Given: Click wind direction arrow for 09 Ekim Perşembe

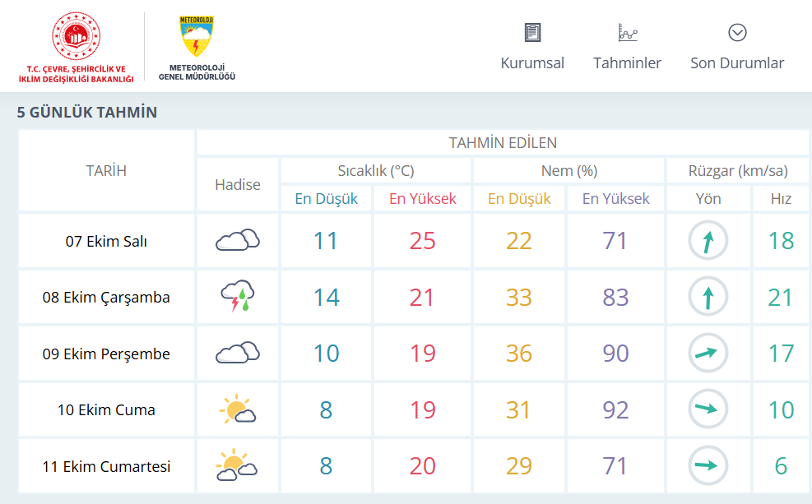Looking at the screenshot, I should (x=708, y=354).
